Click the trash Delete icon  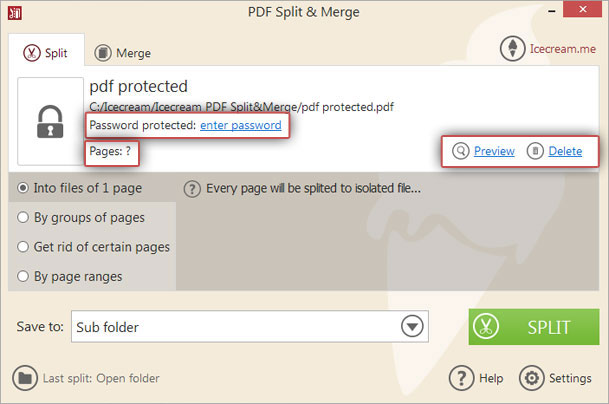535,151
